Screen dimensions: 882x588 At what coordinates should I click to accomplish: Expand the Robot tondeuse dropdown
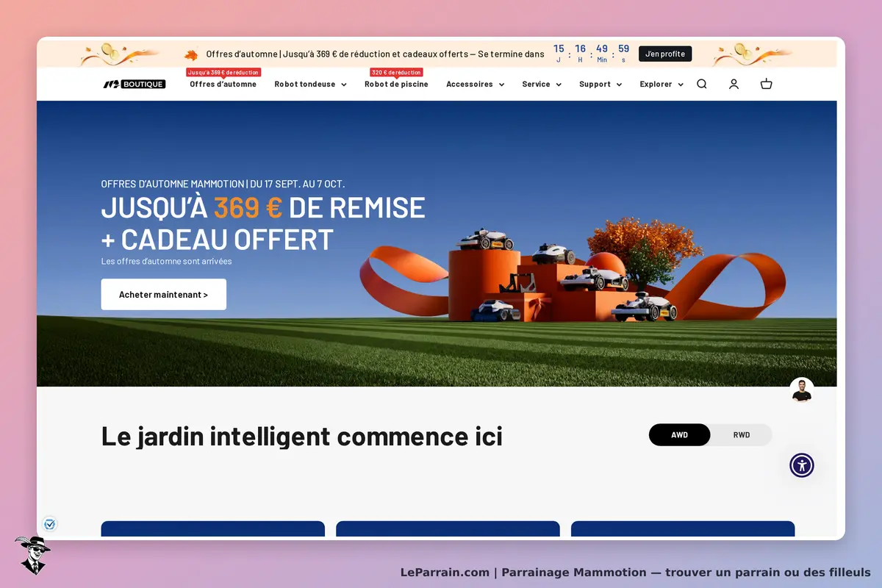pyautogui.click(x=310, y=85)
